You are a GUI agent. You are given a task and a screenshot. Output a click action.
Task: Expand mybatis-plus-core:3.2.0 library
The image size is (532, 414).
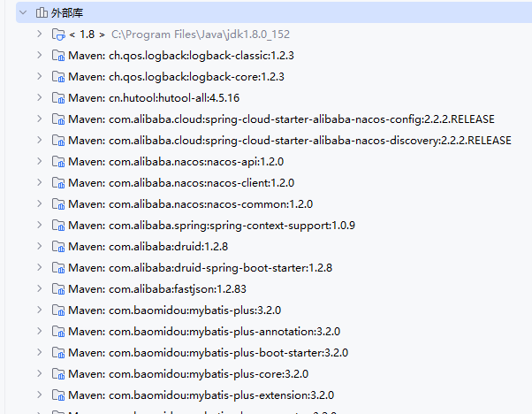tap(40, 373)
